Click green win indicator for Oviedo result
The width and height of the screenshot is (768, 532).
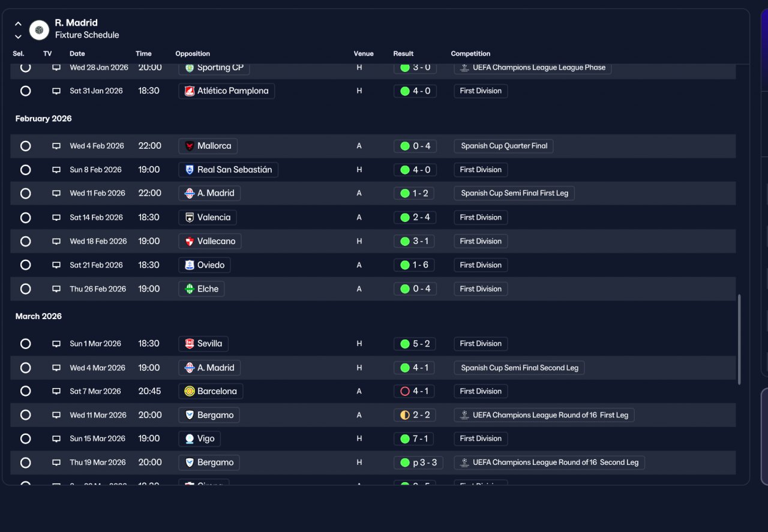pos(405,265)
